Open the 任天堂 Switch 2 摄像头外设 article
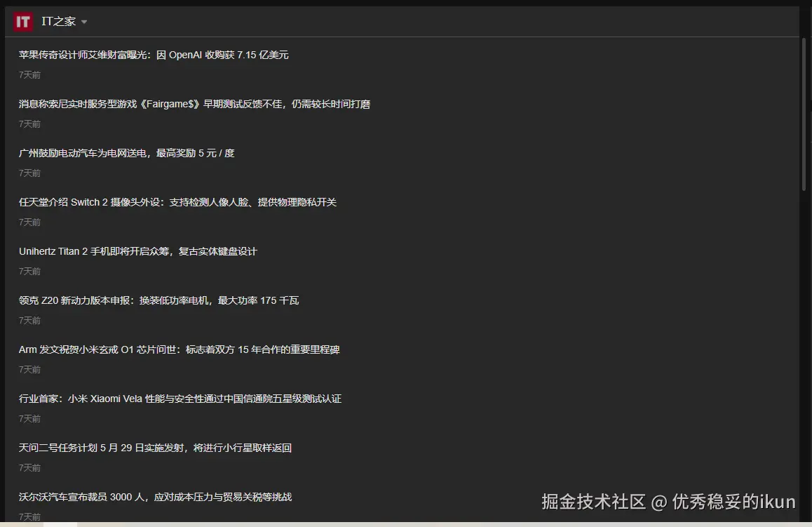This screenshot has width=812, height=527. (x=177, y=201)
